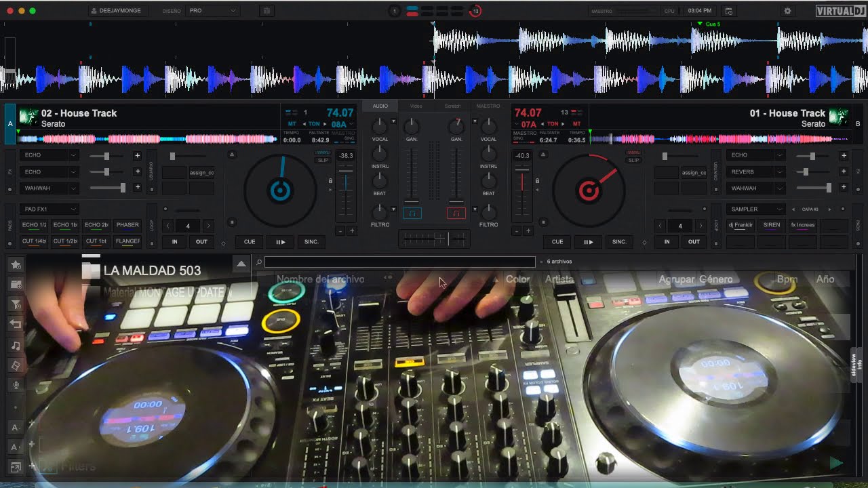868x488 pixels.
Task: Switch to the Scratch mixer tab
Action: pos(452,106)
